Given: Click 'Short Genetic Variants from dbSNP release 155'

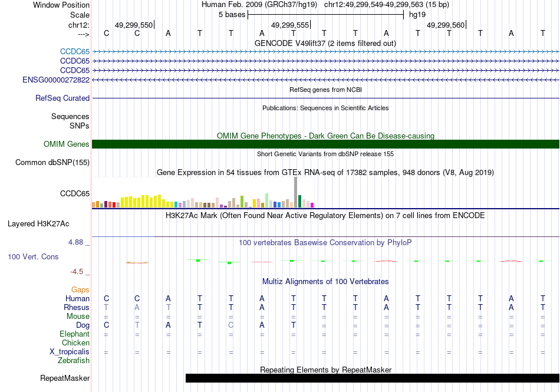Looking at the screenshot, I should click(x=325, y=154).
